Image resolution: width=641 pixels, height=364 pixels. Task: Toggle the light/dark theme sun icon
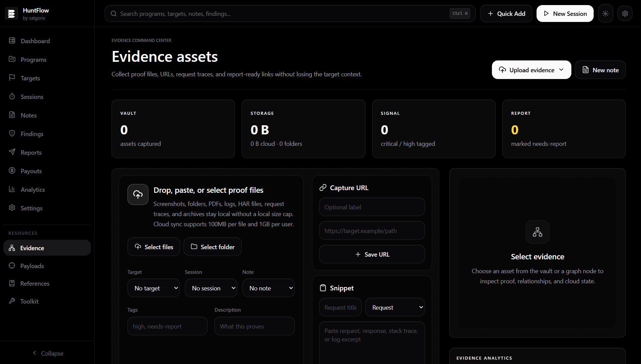tap(606, 14)
